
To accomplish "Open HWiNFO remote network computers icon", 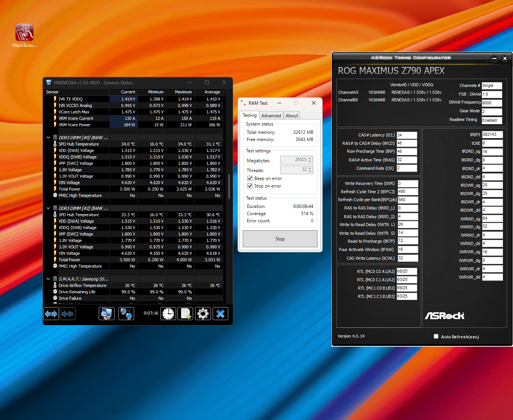I will point(126,314).
